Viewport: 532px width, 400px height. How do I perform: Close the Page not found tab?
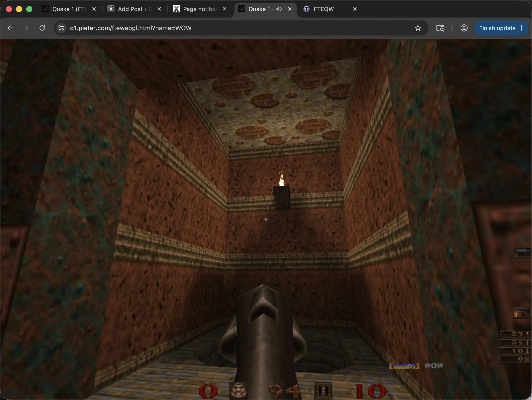tap(224, 9)
